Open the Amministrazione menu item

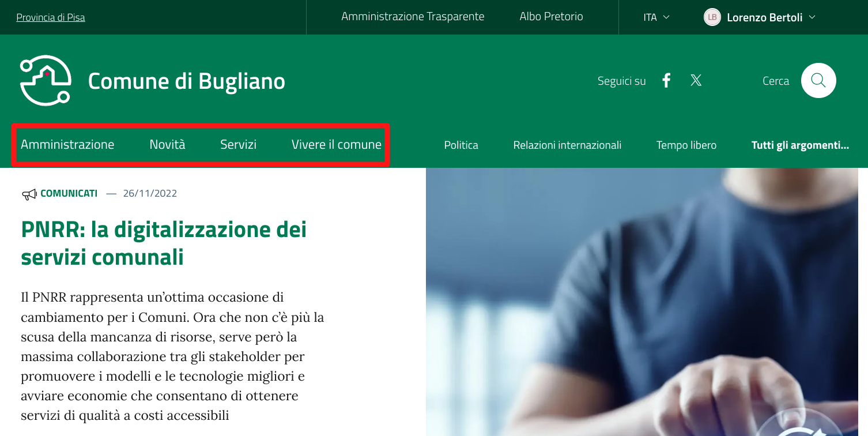(67, 144)
